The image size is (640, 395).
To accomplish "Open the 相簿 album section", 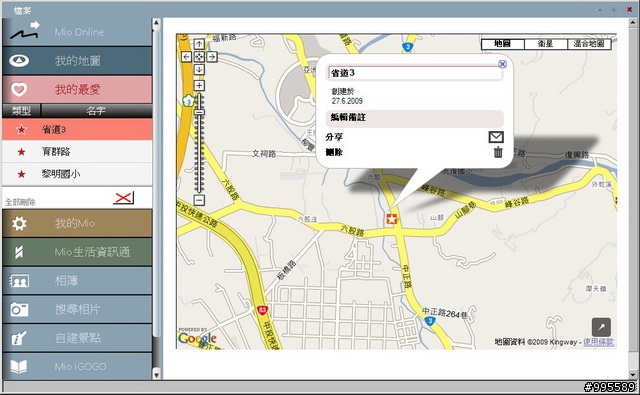I will pyautogui.click(x=77, y=280).
